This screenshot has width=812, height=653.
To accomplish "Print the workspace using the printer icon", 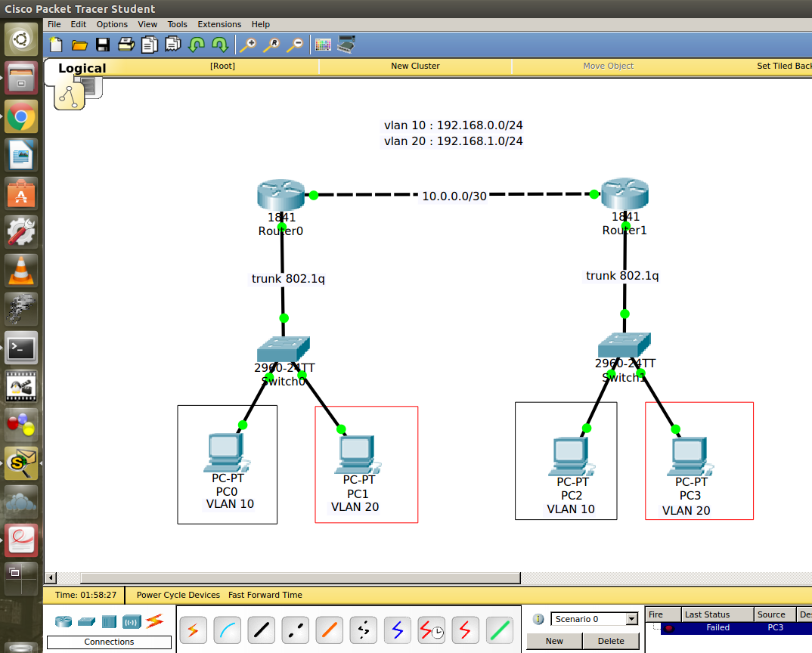I will pos(126,45).
